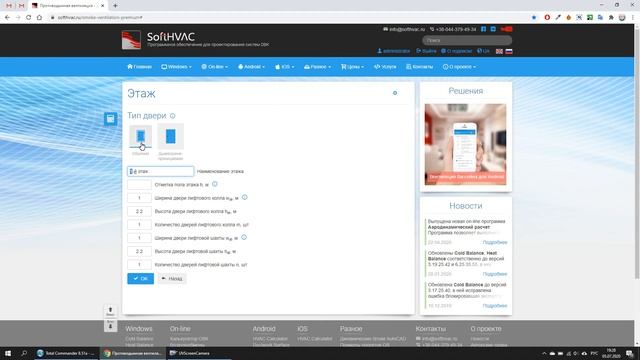Select the second door type tile
Viewport: 640px width, 360px height.
click(x=171, y=136)
